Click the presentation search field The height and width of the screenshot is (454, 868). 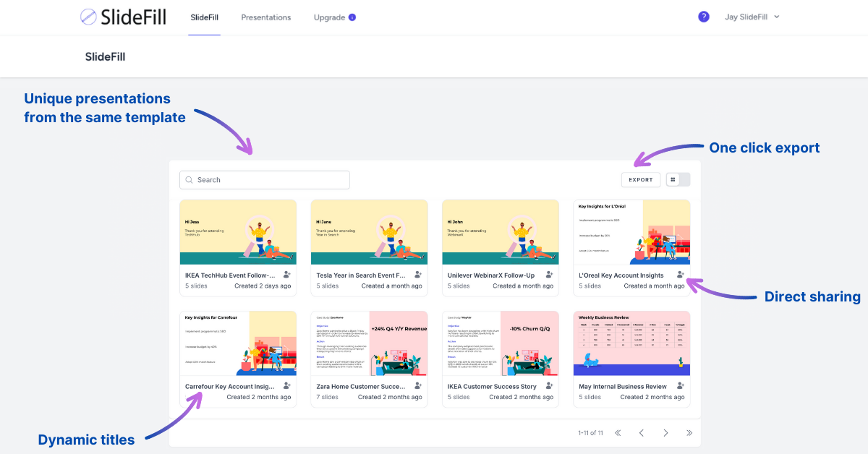(x=265, y=180)
